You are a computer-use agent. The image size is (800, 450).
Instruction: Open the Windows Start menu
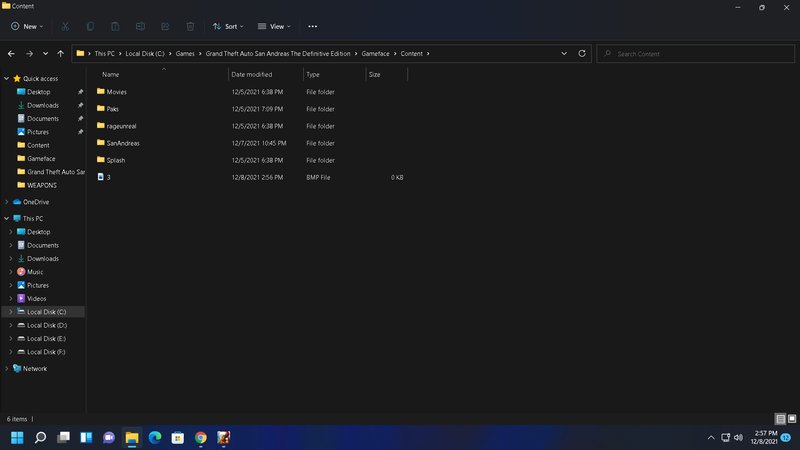17,438
